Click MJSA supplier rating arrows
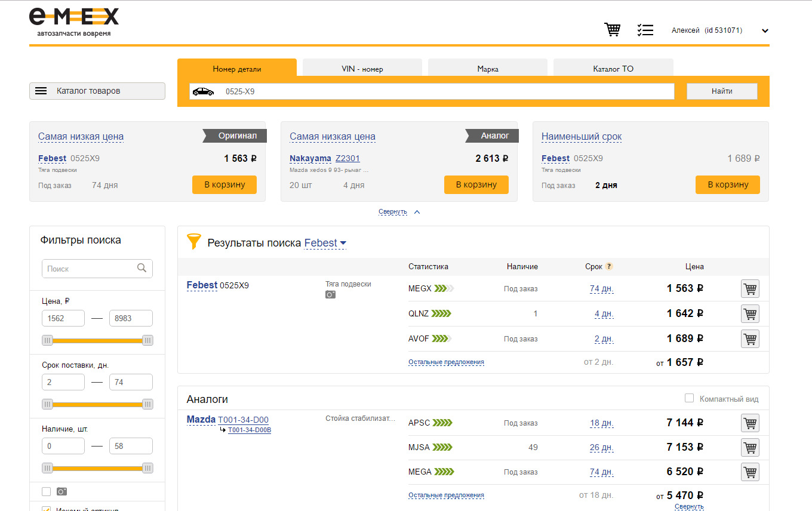812x511 pixels. tap(442, 447)
